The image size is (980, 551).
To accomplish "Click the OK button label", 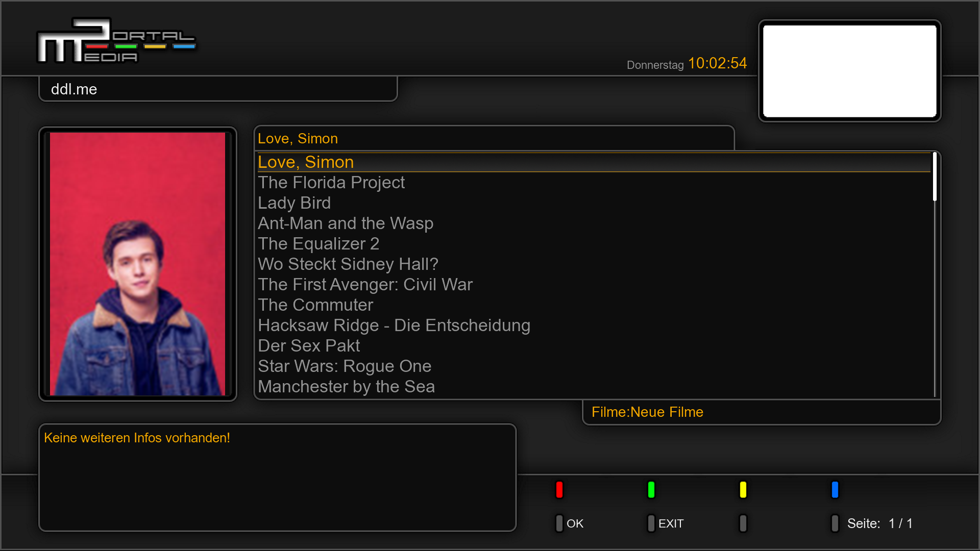I will pyautogui.click(x=575, y=523).
